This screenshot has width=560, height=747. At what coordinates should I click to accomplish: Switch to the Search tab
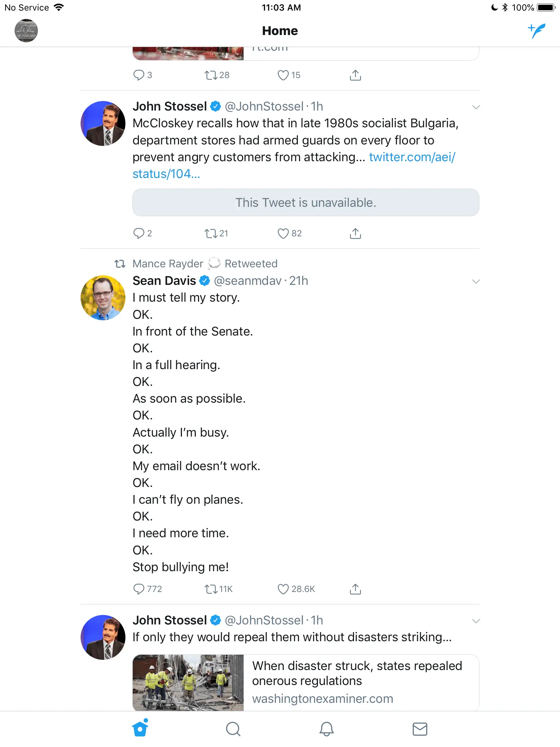point(233,729)
